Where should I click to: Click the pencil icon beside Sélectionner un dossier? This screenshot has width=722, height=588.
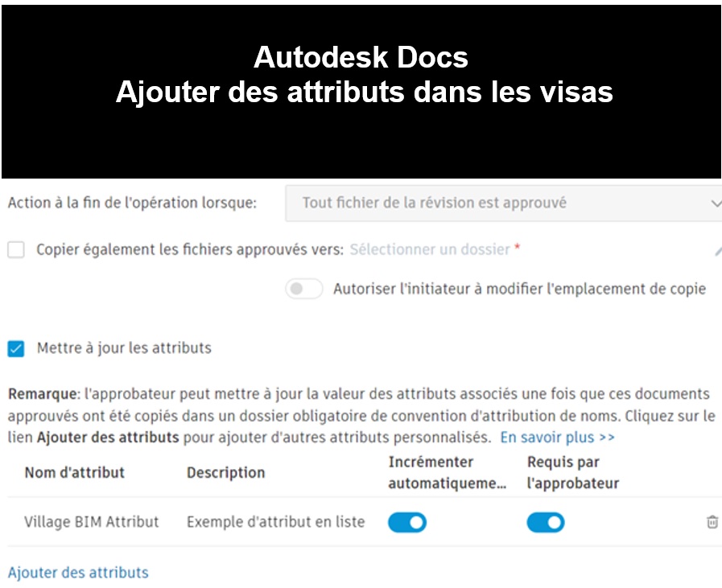(x=717, y=251)
